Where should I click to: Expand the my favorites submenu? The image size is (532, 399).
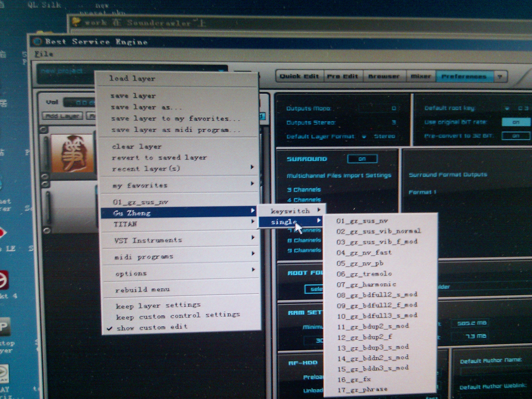180,185
